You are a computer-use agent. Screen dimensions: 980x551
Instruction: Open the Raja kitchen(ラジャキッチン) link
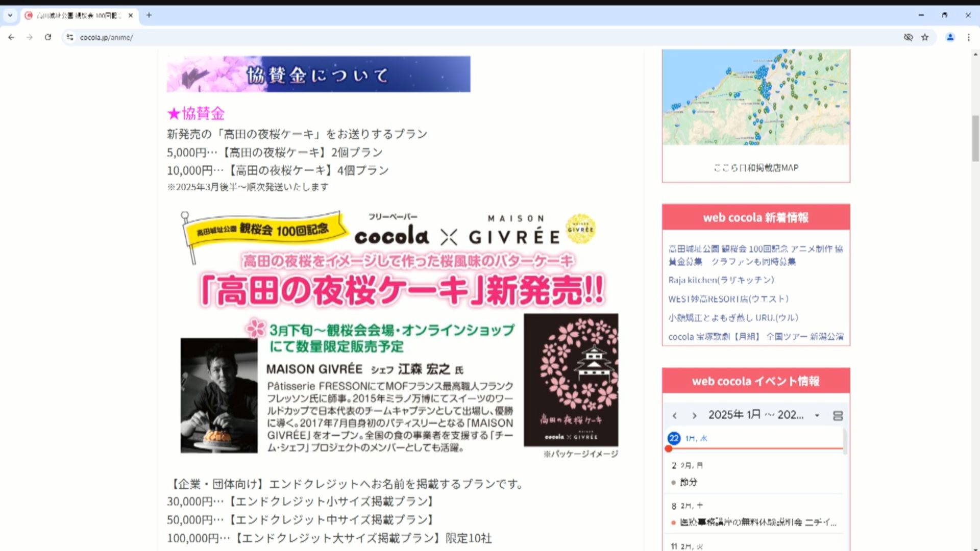coord(721,280)
